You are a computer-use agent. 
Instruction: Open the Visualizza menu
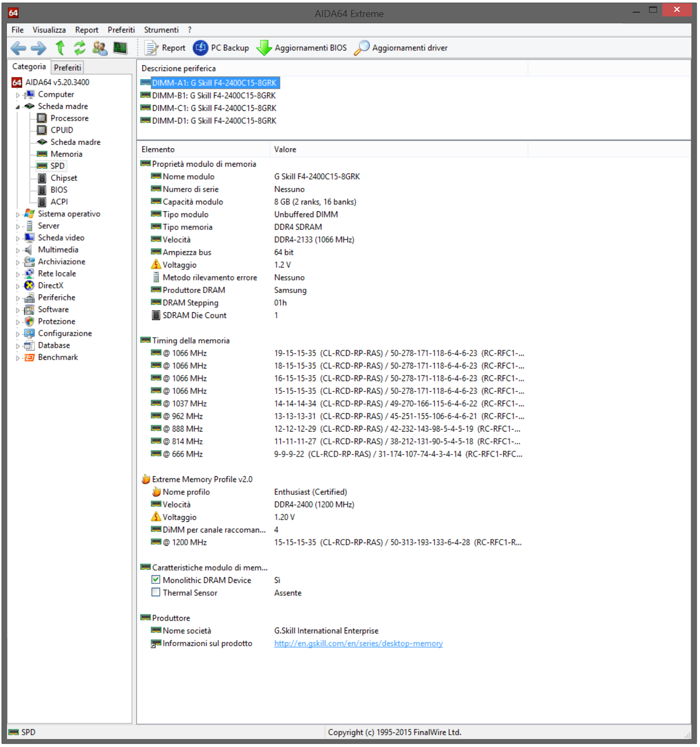pos(49,30)
